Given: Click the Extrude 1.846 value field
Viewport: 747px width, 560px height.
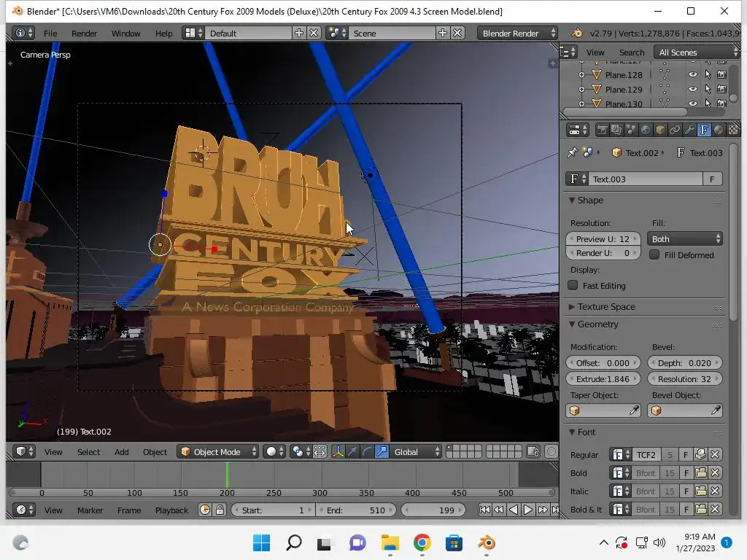Looking at the screenshot, I should click(603, 379).
